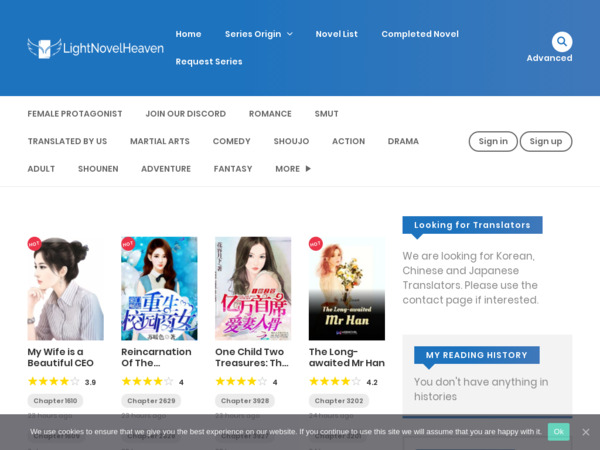600x450 pixels.
Task: Click star rating for My Wife is a Beautiful CEO
Action: [54, 382]
